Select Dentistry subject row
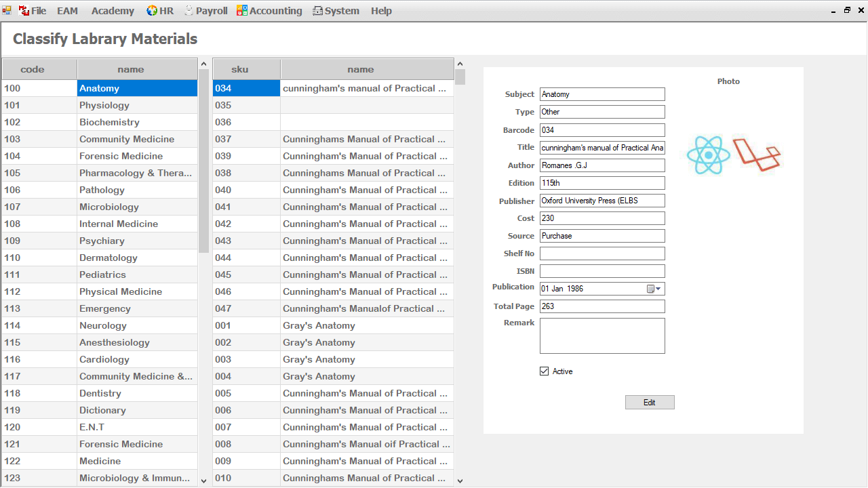 click(100, 393)
